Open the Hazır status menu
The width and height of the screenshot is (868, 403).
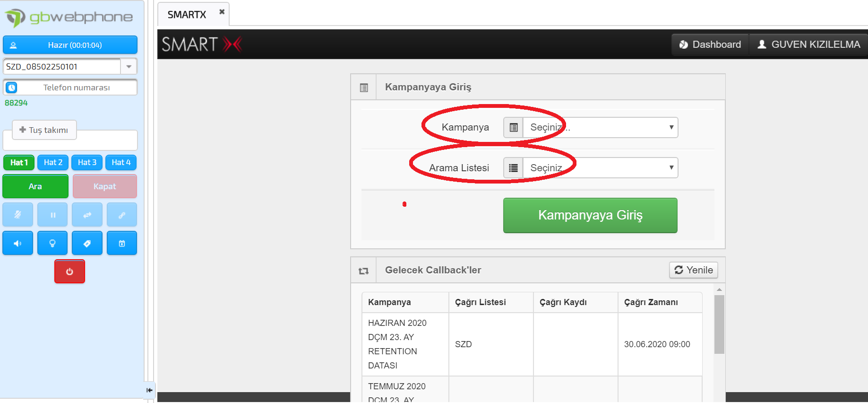pos(70,45)
